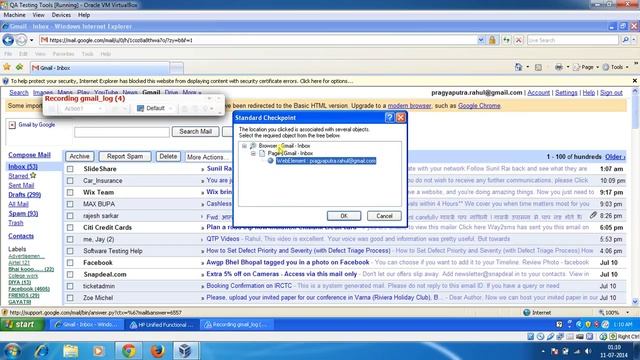
Task: Open IE File menu
Action: (x=8, y=54)
